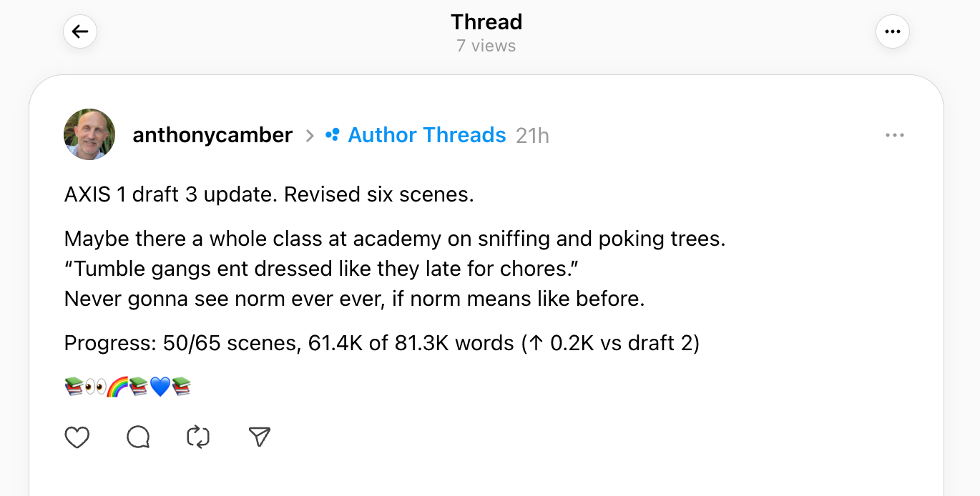Screen dimensions: 980x496
Task: Open anthonycamber's profile picture
Action: (x=89, y=134)
